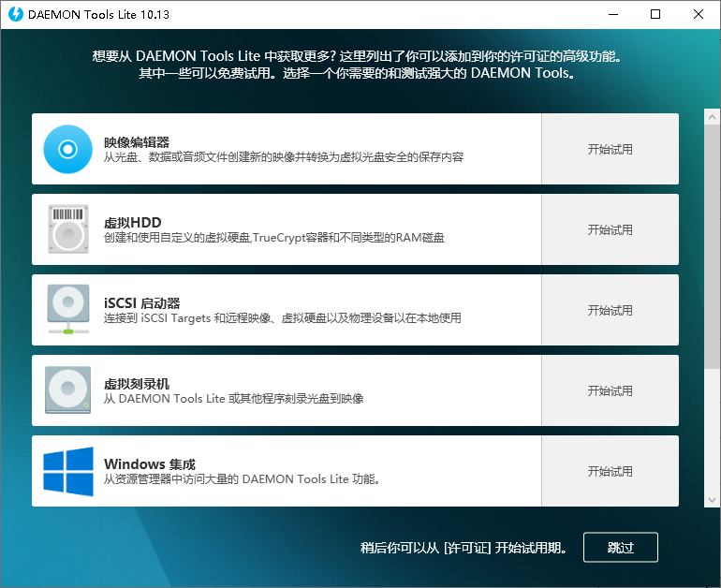721x588 pixels.
Task: Minimize the DAEMON Tools Lite window
Action: pyautogui.click(x=613, y=14)
